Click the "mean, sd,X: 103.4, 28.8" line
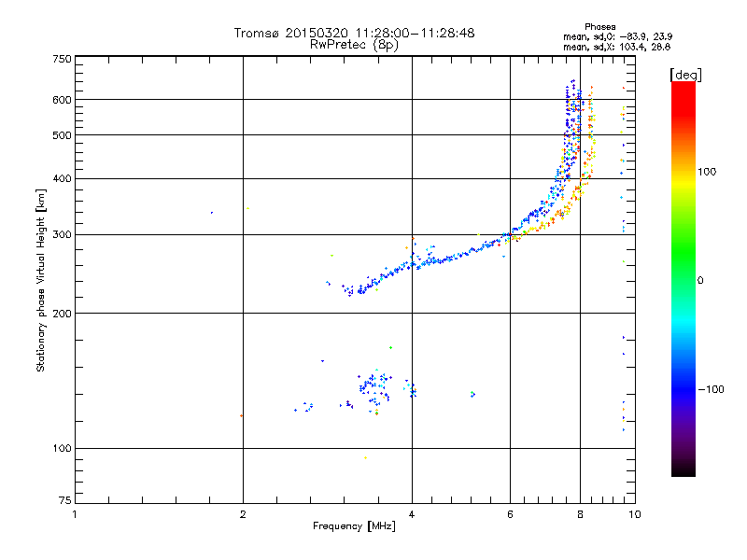This screenshot has height=560, width=747. click(616, 47)
